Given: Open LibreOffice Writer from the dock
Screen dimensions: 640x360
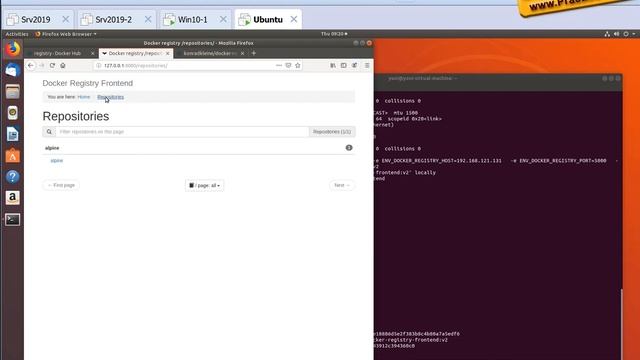Looking at the screenshot, I should pos(13,134).
